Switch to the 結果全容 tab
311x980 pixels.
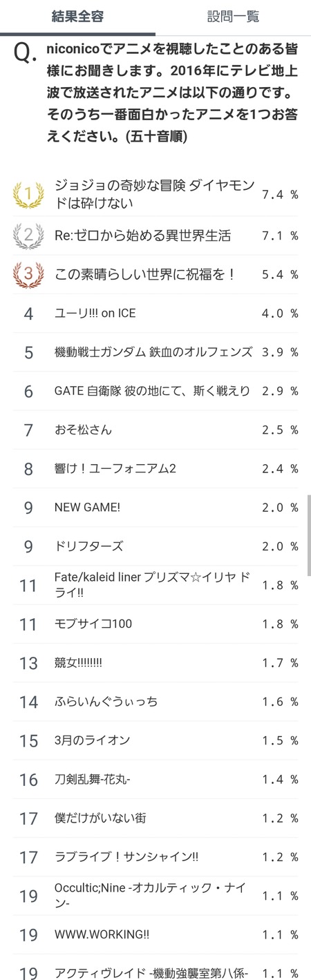77,17
